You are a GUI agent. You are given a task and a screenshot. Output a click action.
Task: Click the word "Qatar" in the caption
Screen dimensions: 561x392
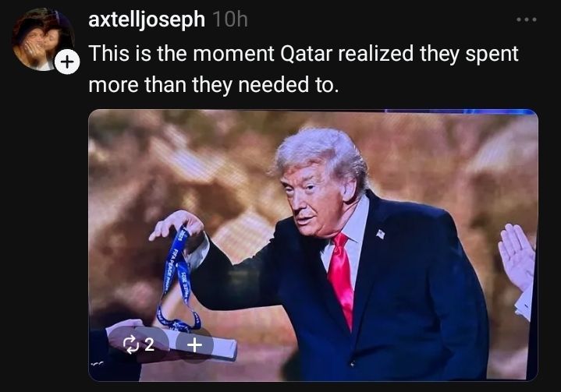point(307,54)
